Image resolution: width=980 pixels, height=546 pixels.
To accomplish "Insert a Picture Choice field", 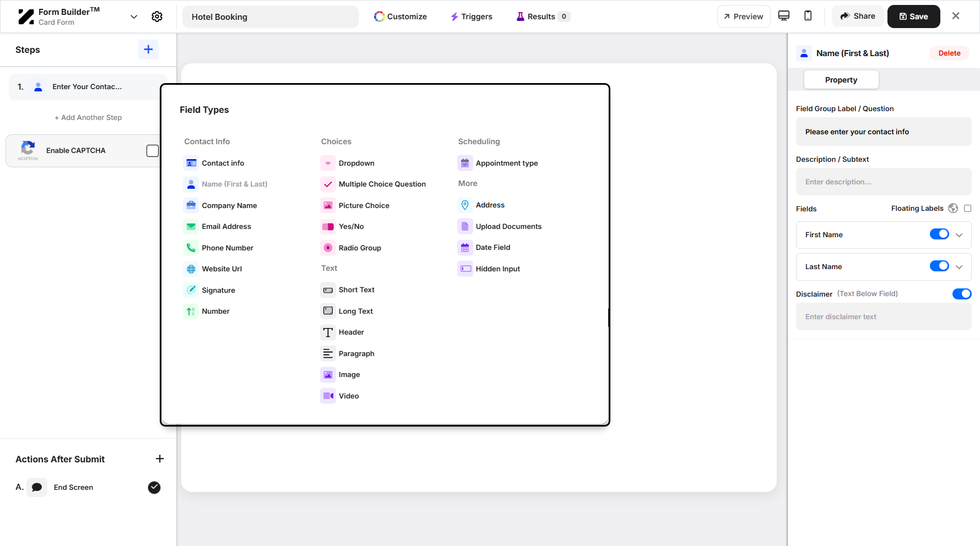I will (x=355, y=205).
